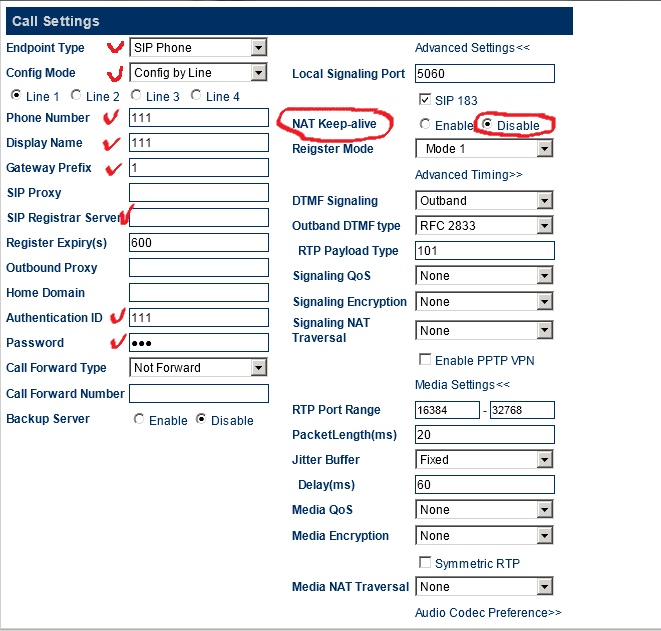
Task: Click the PacketLength(ms) field
Action: (x=485, y=435)
